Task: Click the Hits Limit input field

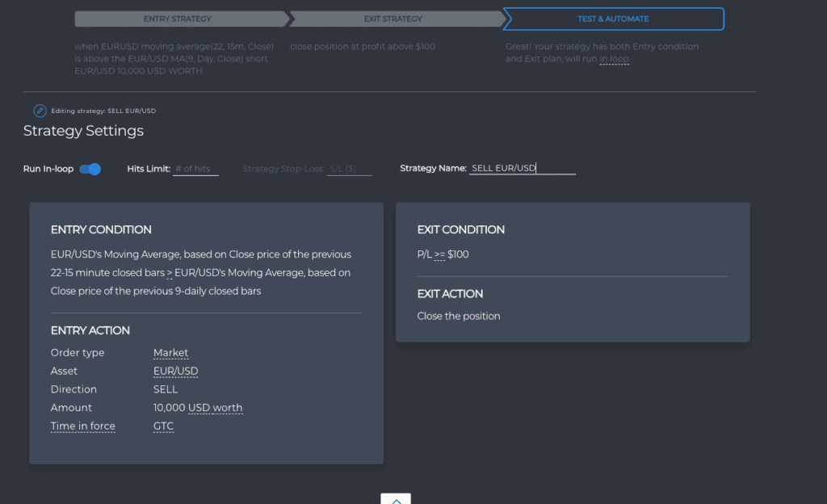Action: (195, 169)
